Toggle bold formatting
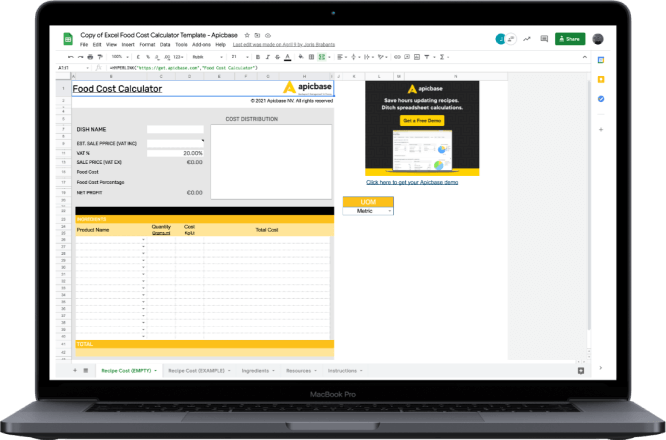This screenshot has height=440, width=666. click(258, 57)
